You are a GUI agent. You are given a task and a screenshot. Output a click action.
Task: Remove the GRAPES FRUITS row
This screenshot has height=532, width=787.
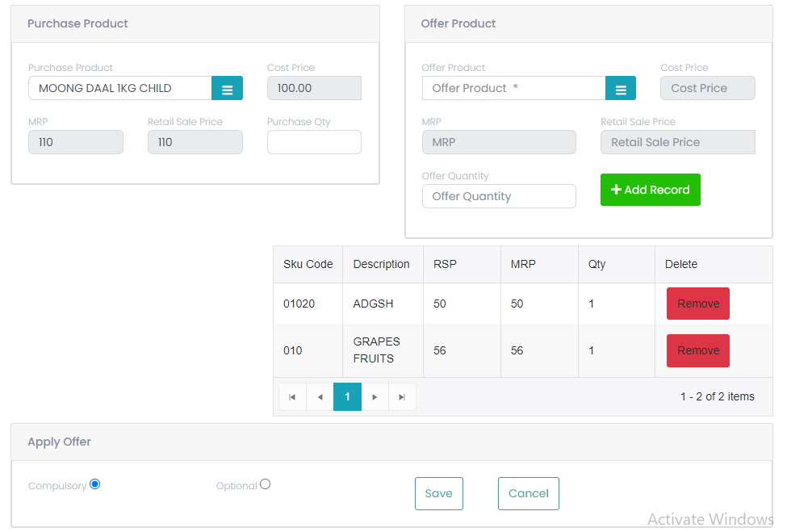(x=697, y=350)
